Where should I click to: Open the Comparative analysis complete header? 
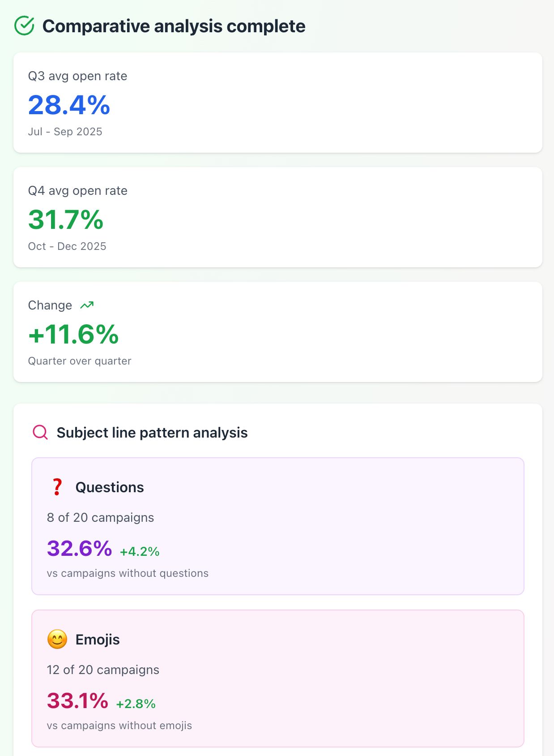coord(174,26)
